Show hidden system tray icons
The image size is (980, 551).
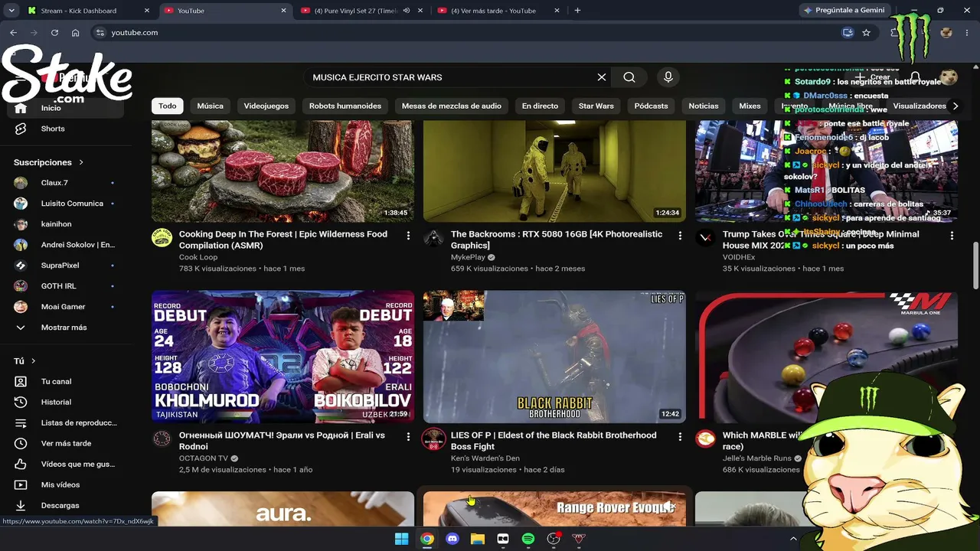point(793,539)
